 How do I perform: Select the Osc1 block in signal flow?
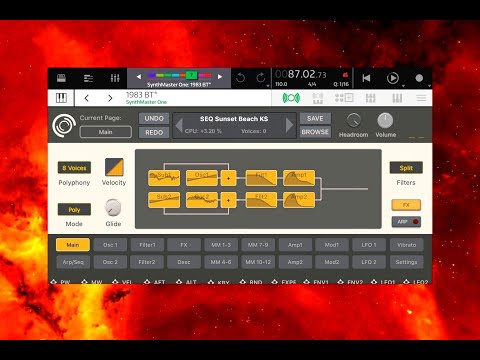202,178
